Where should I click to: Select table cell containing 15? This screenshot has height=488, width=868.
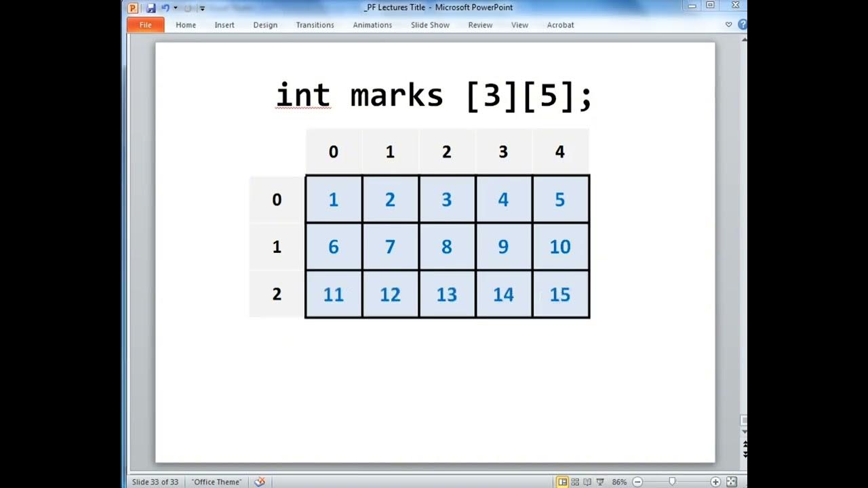[x=560, y=294]
